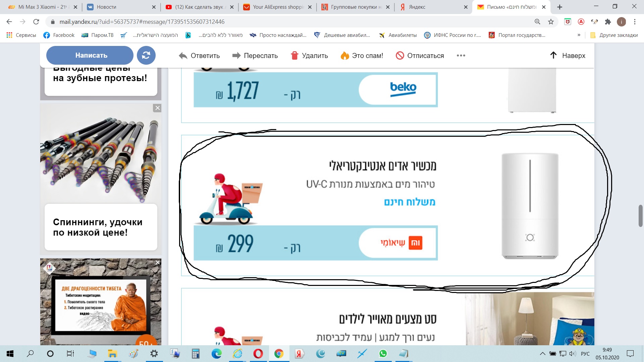Open Chrome extensions puzzle icon
The image size is (644, 362).
[608, 22]
